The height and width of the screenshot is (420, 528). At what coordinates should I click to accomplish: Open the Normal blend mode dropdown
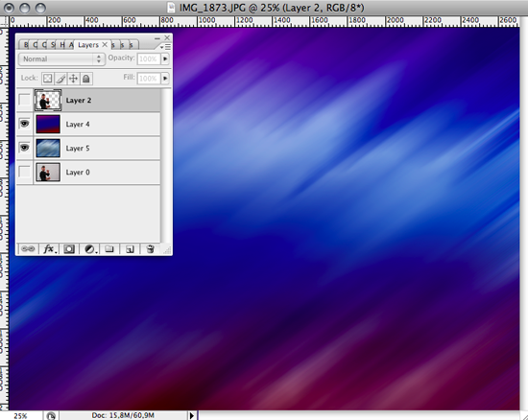click(61, 59)
